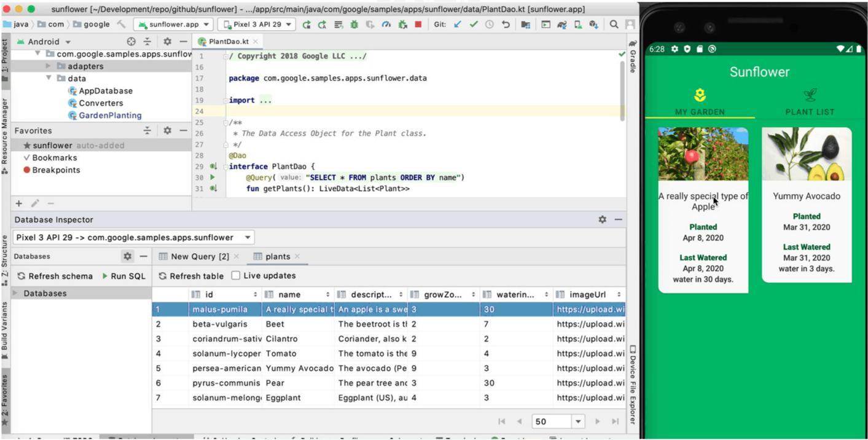Open the Pixel 3 API 29 device dropdown
This screenshot has width=868, height=440.
(x=257, y=25)
